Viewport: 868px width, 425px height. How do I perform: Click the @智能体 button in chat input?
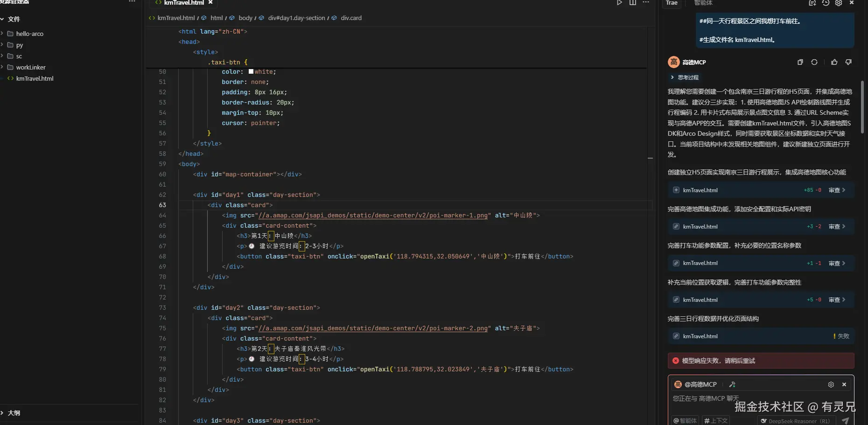[685, 420]
